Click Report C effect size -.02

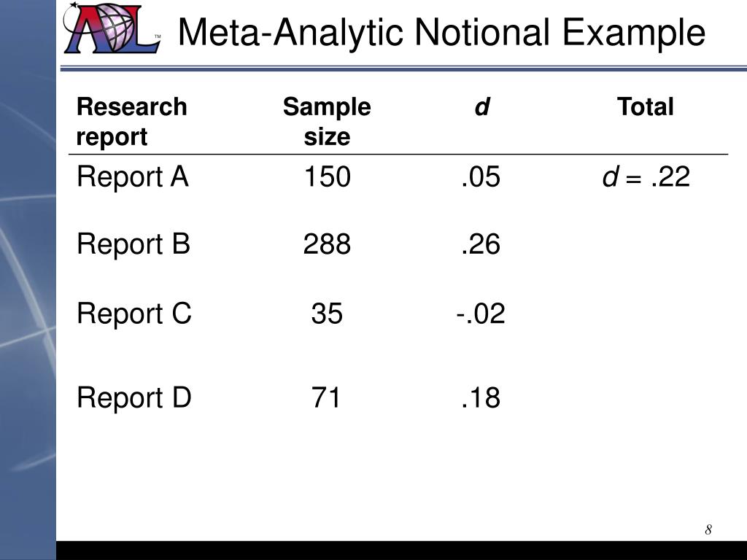[x=480, y=314]
